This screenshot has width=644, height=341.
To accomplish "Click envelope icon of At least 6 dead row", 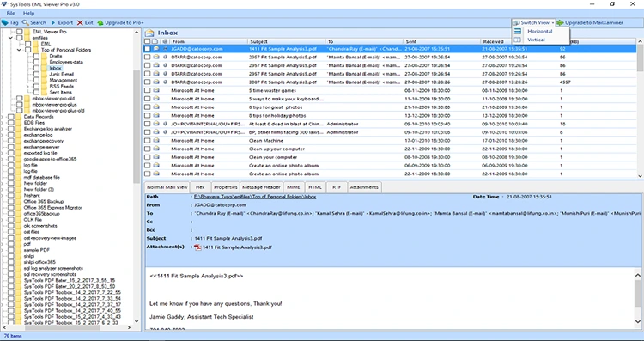I will click(x=156, y=124).
